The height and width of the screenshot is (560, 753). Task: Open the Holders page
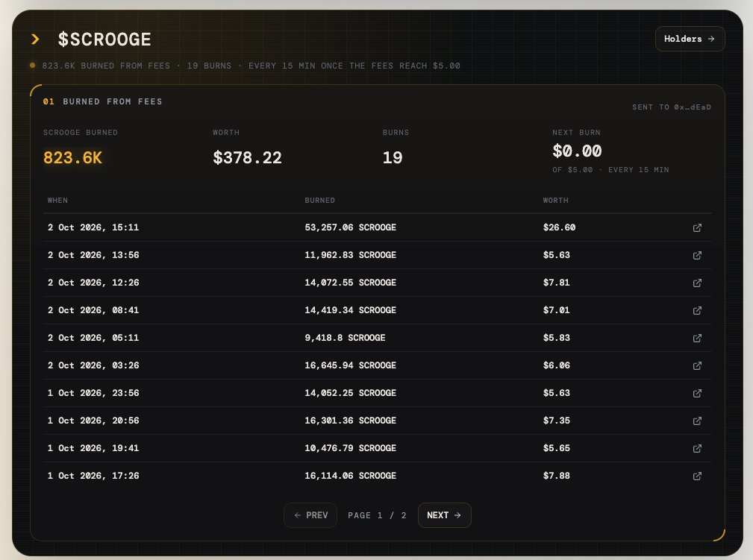pos(690,39)
